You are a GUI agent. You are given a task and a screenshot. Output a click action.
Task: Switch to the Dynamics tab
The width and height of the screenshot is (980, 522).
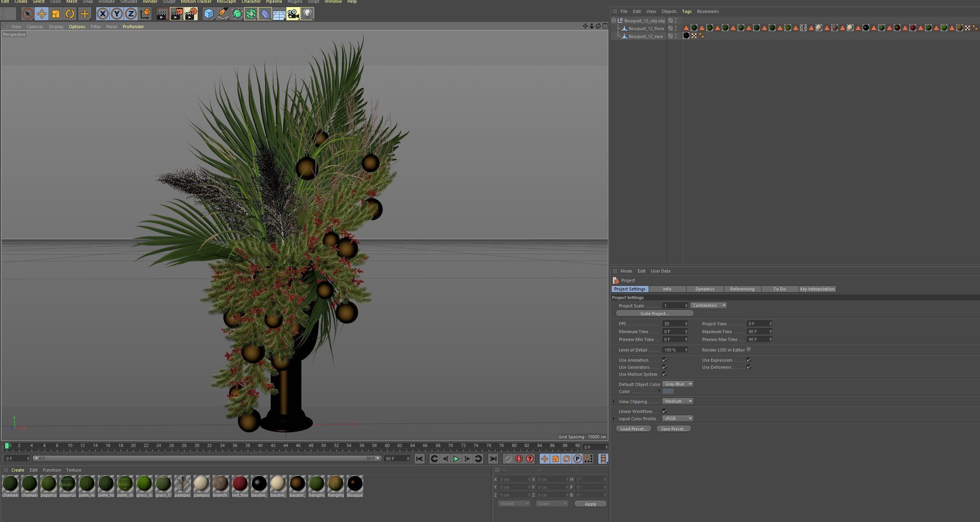705,289
